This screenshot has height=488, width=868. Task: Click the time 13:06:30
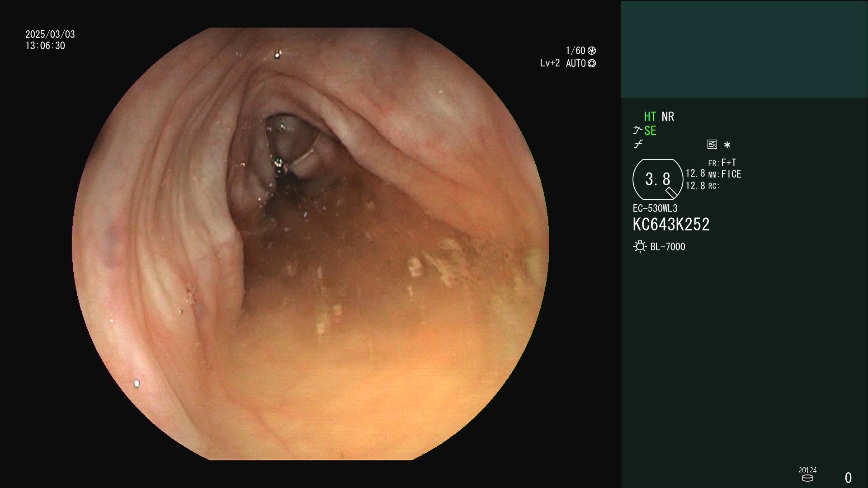coord(45,46)
